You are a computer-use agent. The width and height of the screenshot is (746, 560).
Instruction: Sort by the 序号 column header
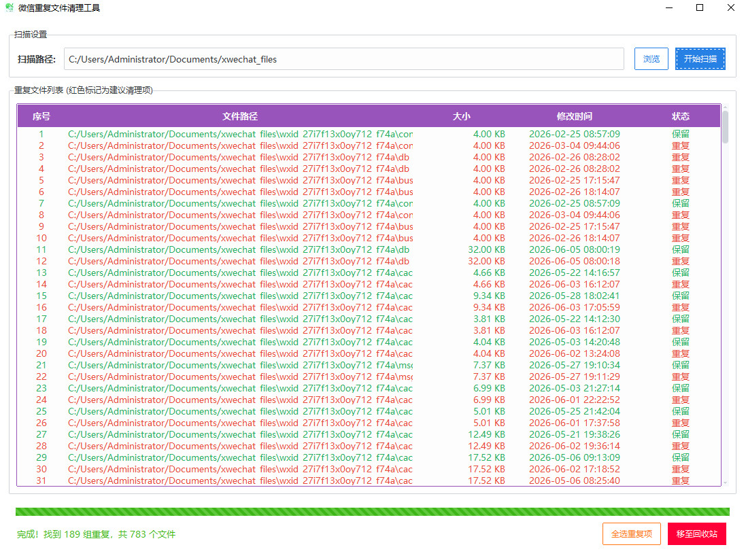(x=41, y=116)
